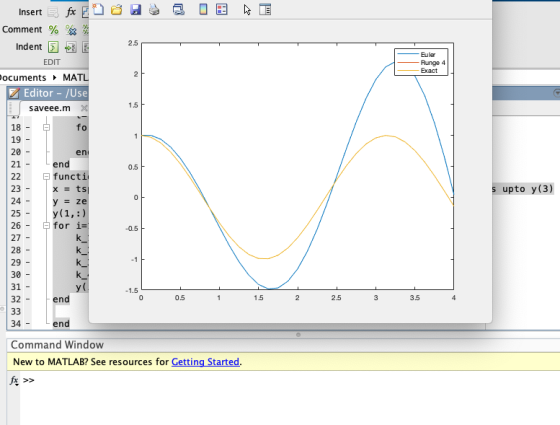Click the green percent Comment icon

53,30
